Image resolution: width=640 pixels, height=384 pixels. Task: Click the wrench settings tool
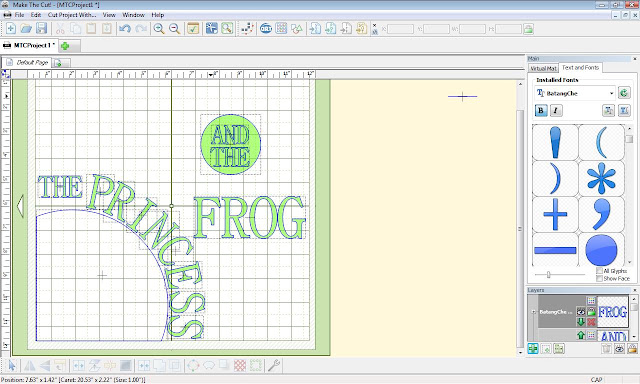[274, 365]
